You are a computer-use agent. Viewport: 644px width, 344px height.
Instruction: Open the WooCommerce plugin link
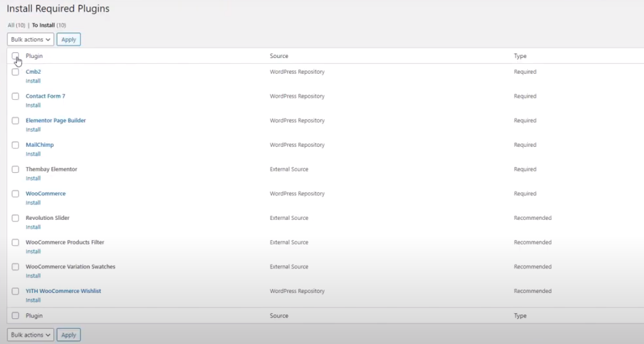click(x=46, y=193)
